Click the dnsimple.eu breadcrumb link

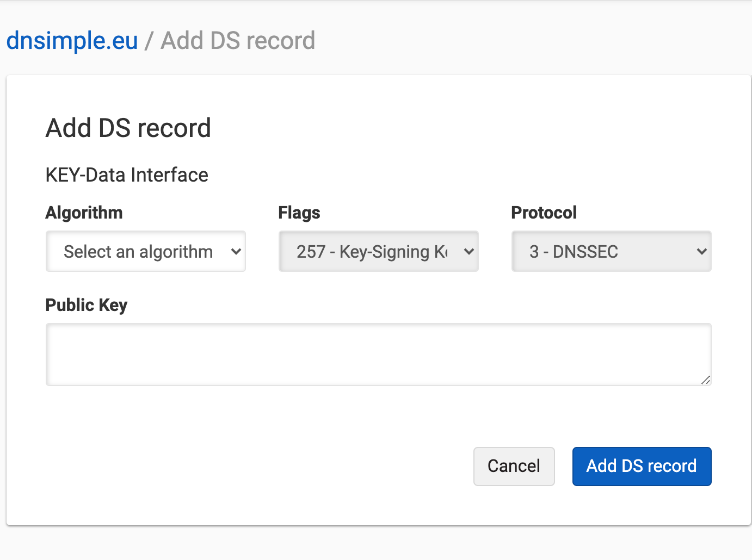(71, 40)
